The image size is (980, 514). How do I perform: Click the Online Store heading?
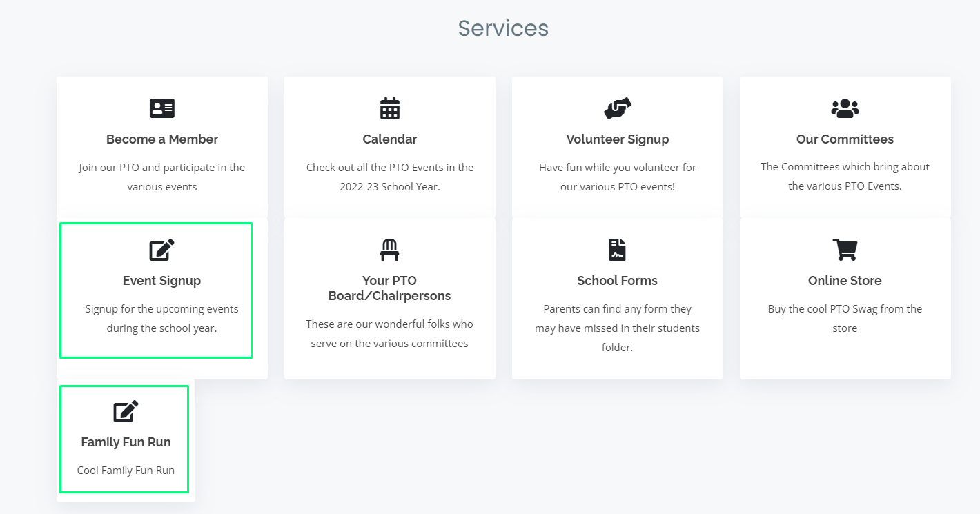pos(845,280)
